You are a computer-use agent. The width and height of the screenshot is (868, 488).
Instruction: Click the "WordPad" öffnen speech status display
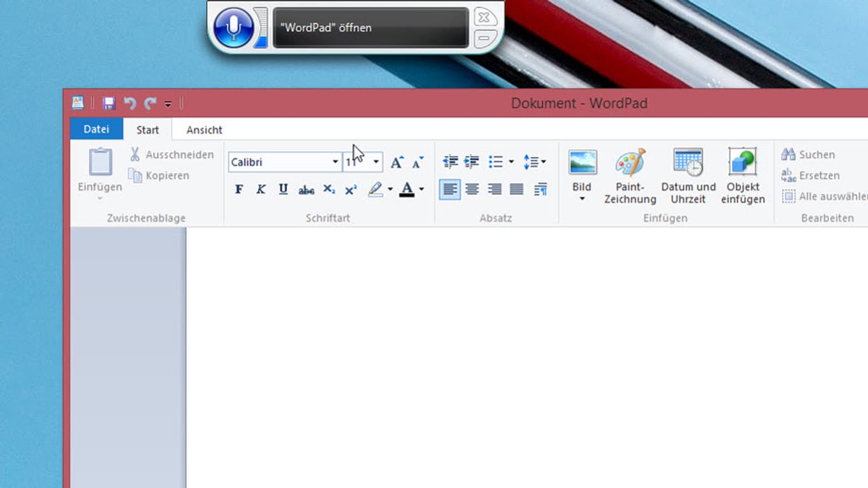point(371,27)
